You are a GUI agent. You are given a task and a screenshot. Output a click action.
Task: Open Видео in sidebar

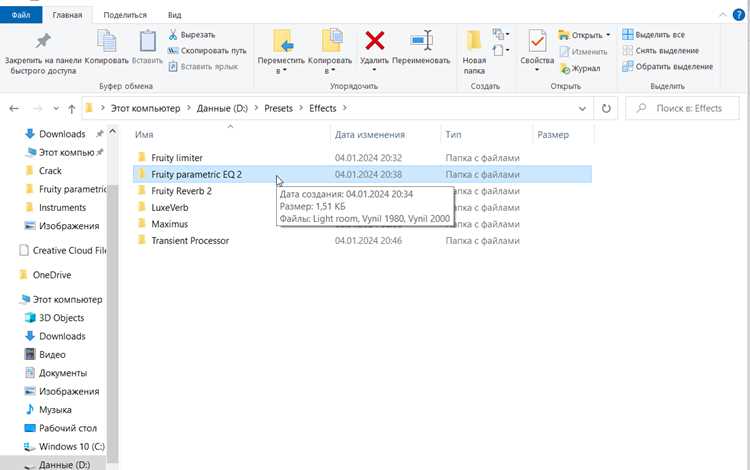pyautogui.click(x=52, y=355)
